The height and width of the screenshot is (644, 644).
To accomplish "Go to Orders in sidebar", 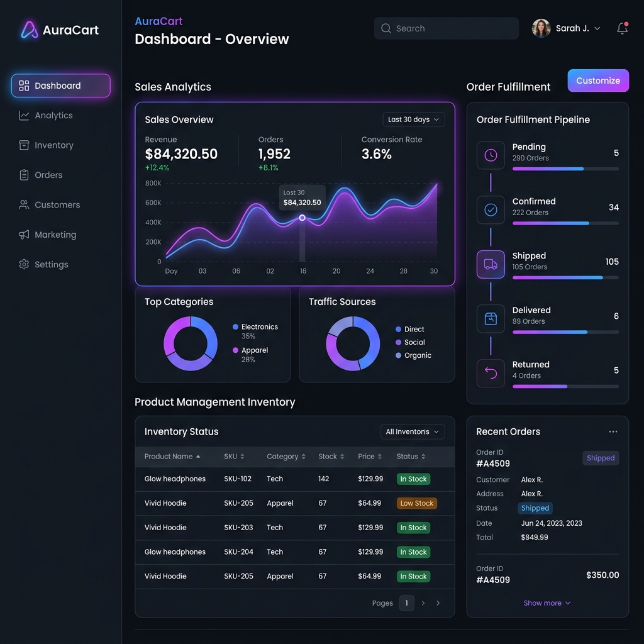I will pos(40,175).
